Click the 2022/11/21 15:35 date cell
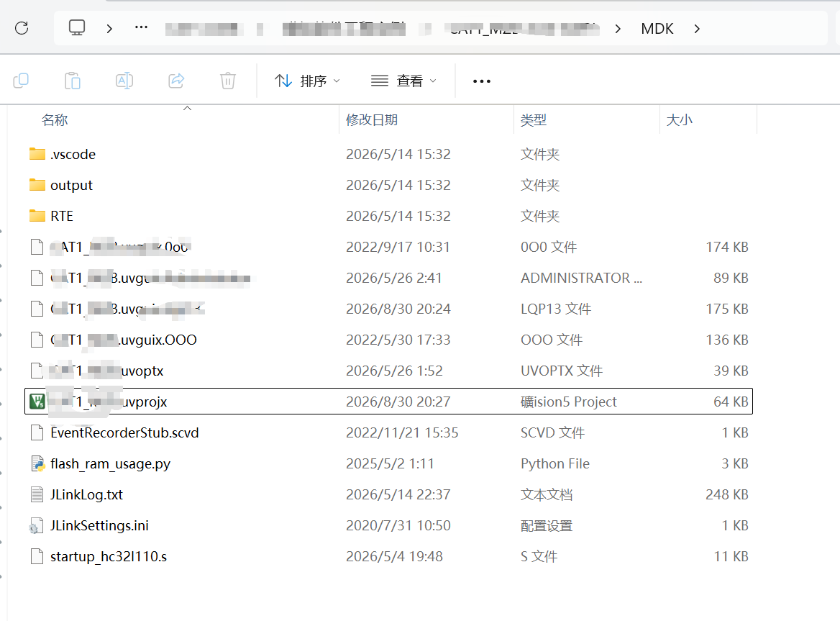Viewport: 840px width, 621px height. tap(402, 432)
